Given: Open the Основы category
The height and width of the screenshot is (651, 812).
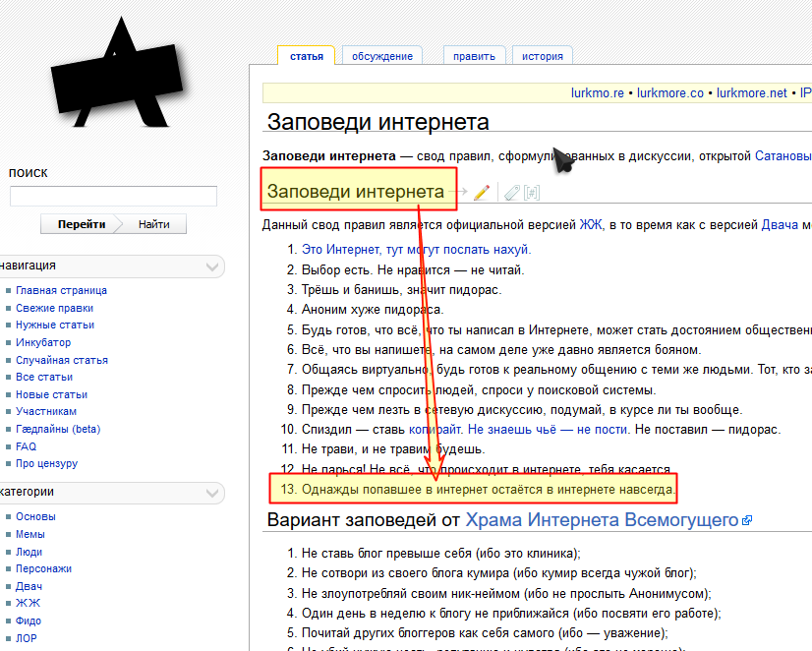Looking at the screenshot, I should 35,517.
